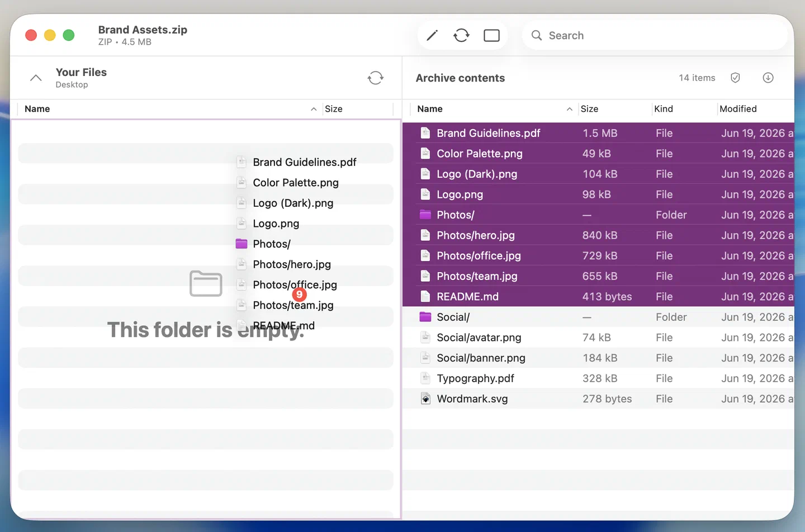Viewport: 805px width, 532px height.
Task: Click the Wordmark.svg file icon
Action: coord(425,399)
